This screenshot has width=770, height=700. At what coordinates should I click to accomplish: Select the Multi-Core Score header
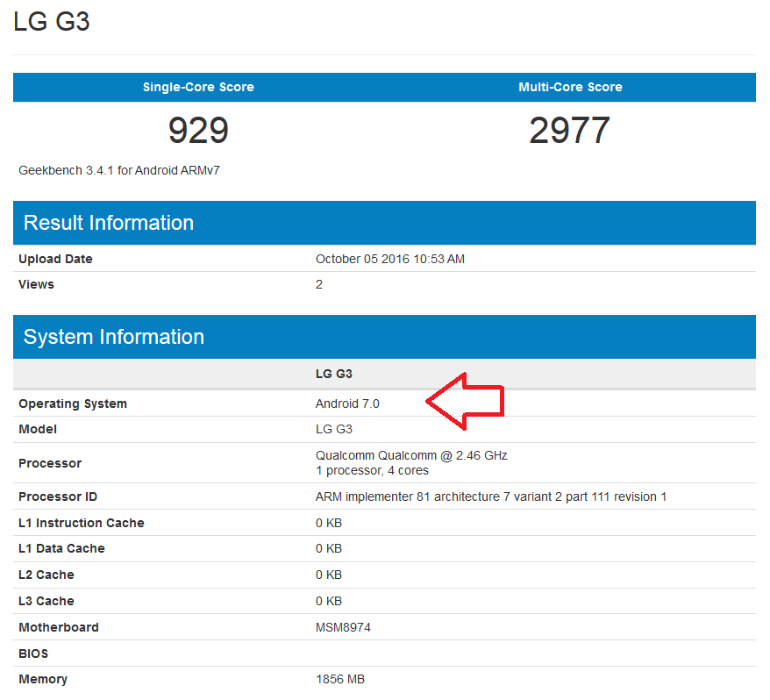tap(570, 87)
